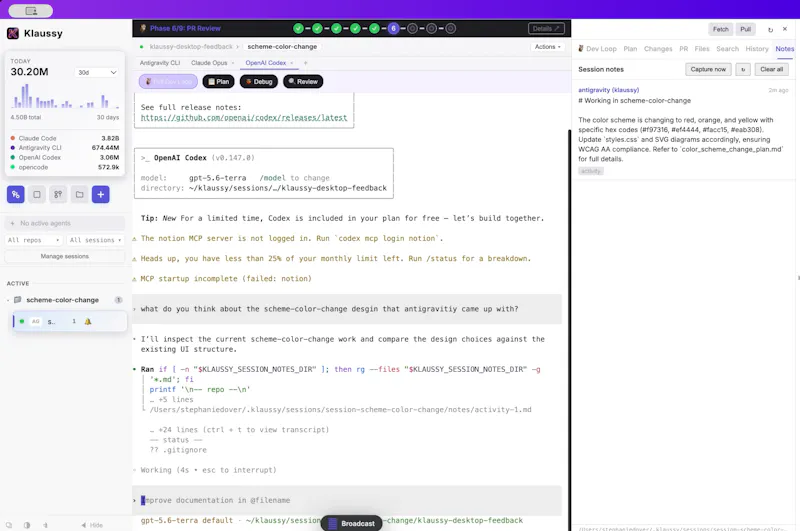
Task: Open the folder icon in sidebar toolbar
Action: 80,194
